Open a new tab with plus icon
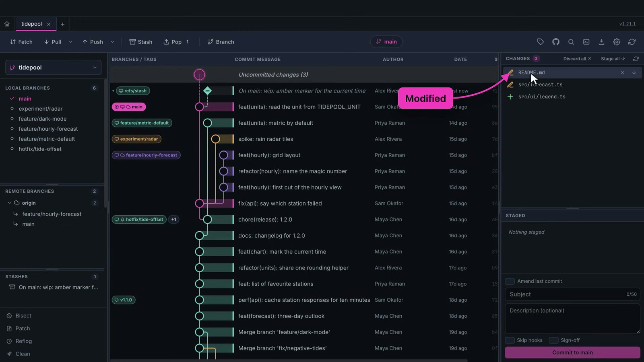Screen dimensions: 644x362 pyautogui.click(x=62, y=24)
